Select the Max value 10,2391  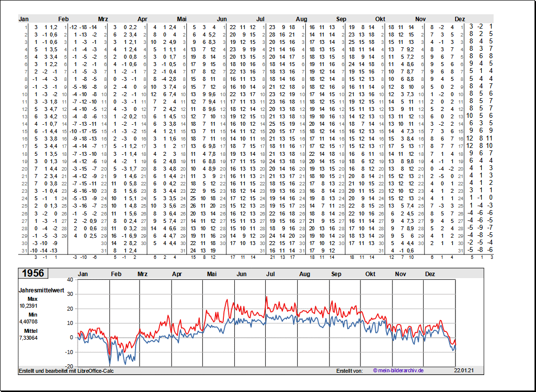tap(29, 306)
